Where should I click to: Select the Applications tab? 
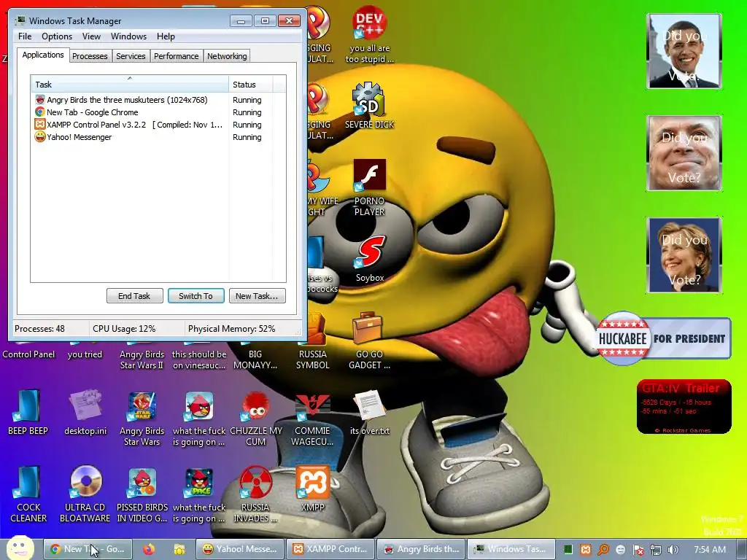[43, 55]
